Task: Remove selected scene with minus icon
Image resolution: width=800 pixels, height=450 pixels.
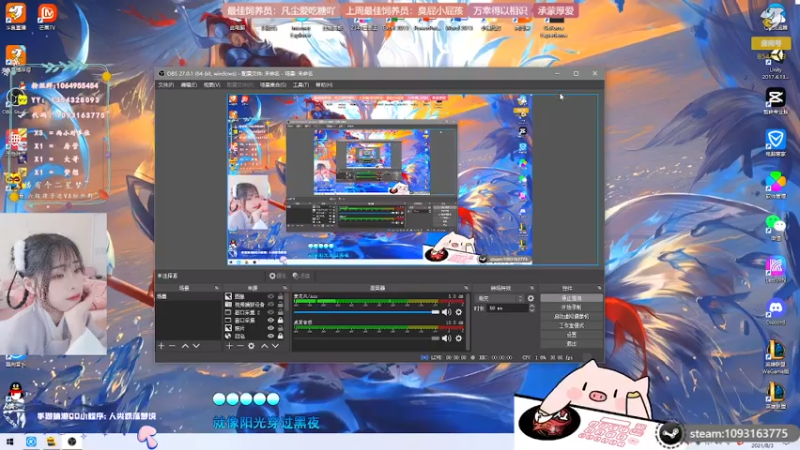Action: coord(172,346)
